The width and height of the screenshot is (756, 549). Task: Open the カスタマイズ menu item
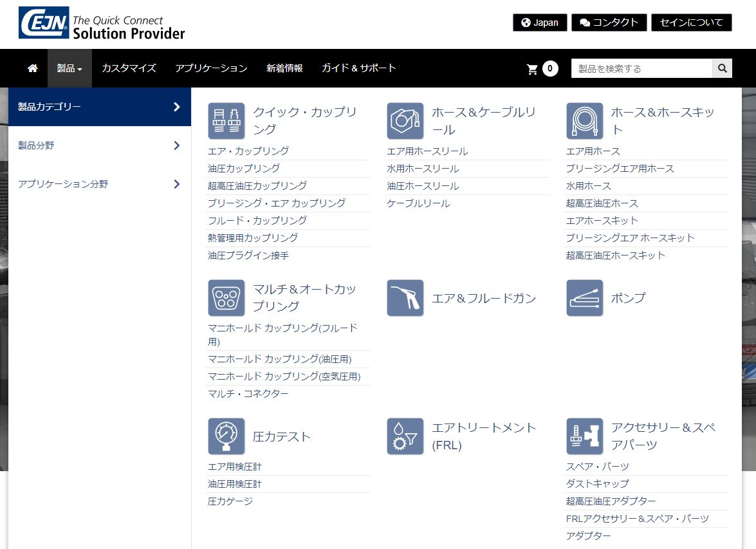coord(129,68)
